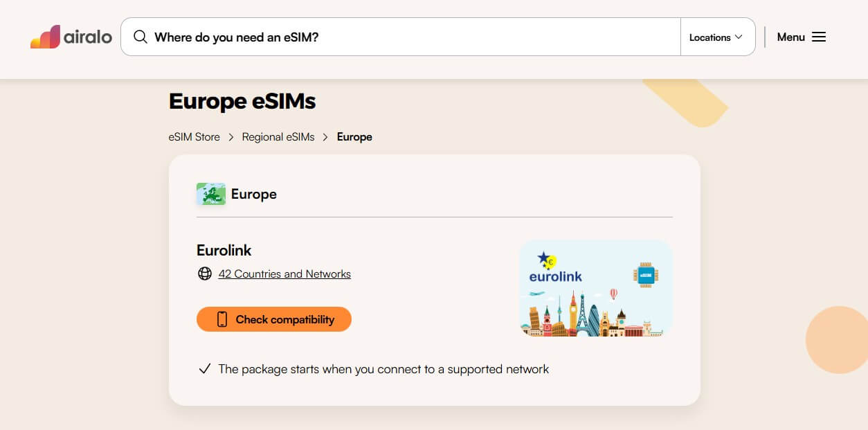This screenshot has width=868, height=430.
Task: Open the hamburger menu icon
Action: [819, 37]
